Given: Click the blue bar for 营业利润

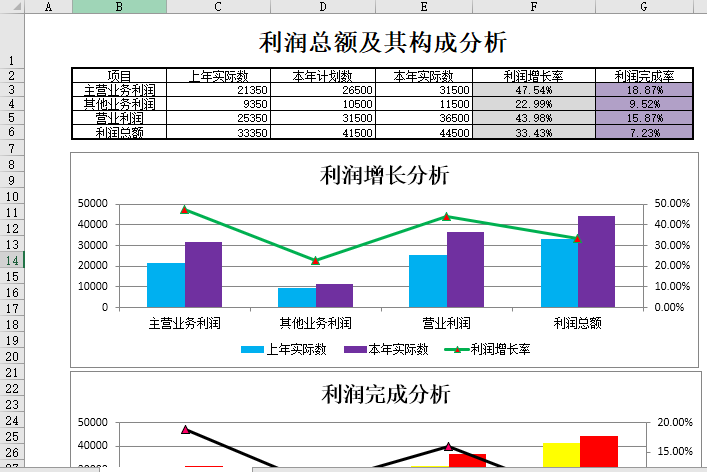Looking at the screenshot, I should tap(428, 281).
